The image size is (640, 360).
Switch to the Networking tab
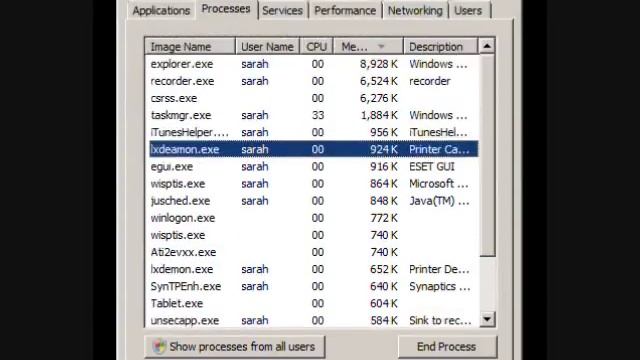coord(415,11)
